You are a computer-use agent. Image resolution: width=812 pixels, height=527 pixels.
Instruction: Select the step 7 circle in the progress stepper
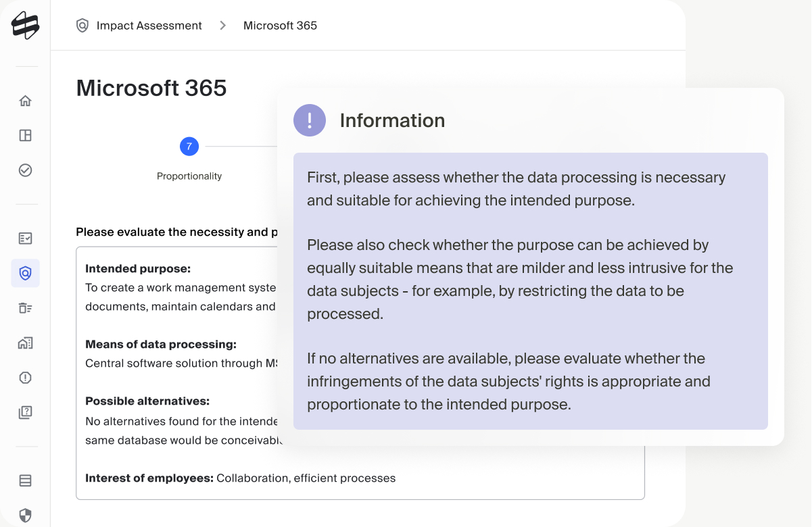point(189,146)
